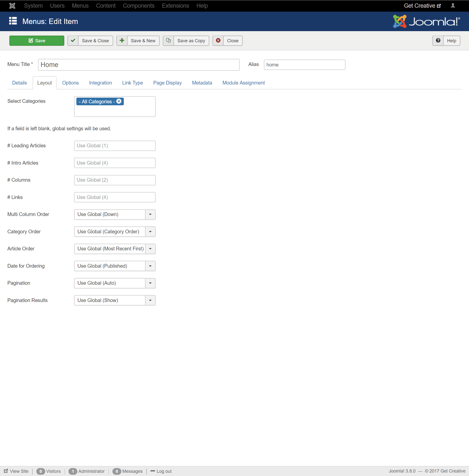The image size is (469, 476).
Task: Click the Visitors count badge
Action: click(41, 471)
